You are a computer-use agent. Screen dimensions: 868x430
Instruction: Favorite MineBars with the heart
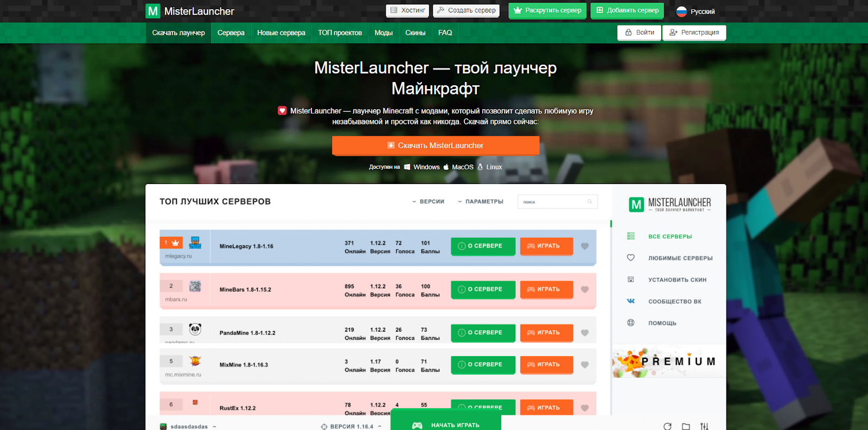pyautogui.click(x=585, y=290)
